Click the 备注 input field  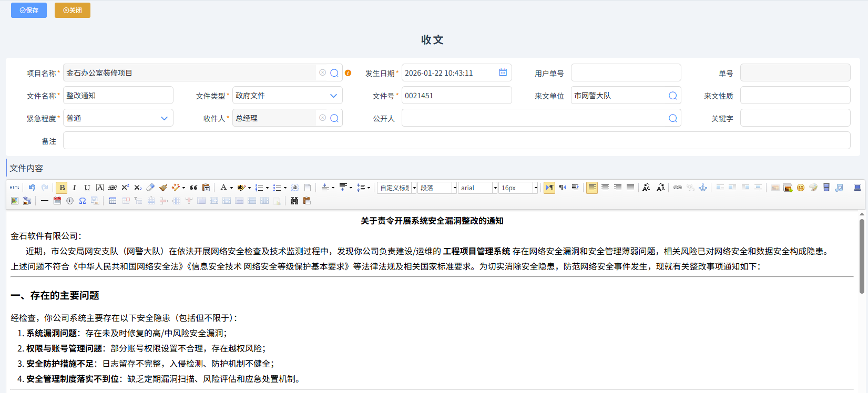pos(456,141)
